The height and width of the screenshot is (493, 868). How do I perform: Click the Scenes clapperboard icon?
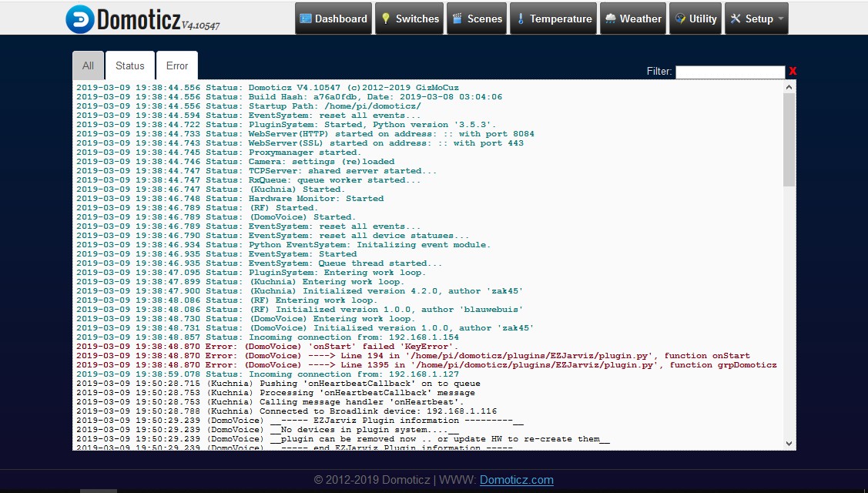pyautogui.click(x=457, y=18)
